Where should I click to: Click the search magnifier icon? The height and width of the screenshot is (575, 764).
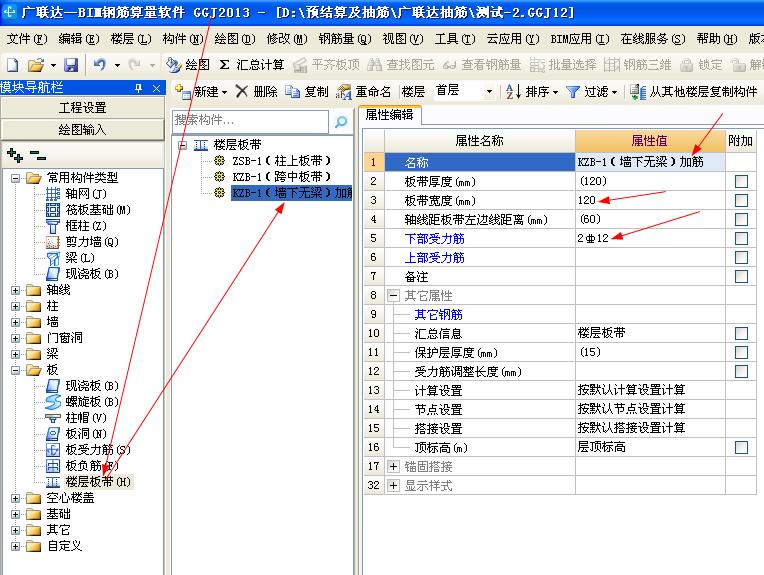pos(341,122)
